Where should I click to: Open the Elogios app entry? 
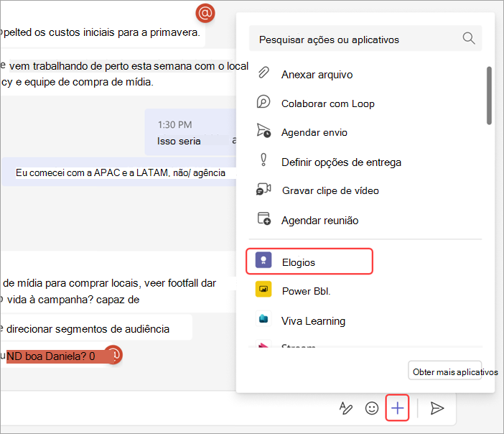[309, 262]
